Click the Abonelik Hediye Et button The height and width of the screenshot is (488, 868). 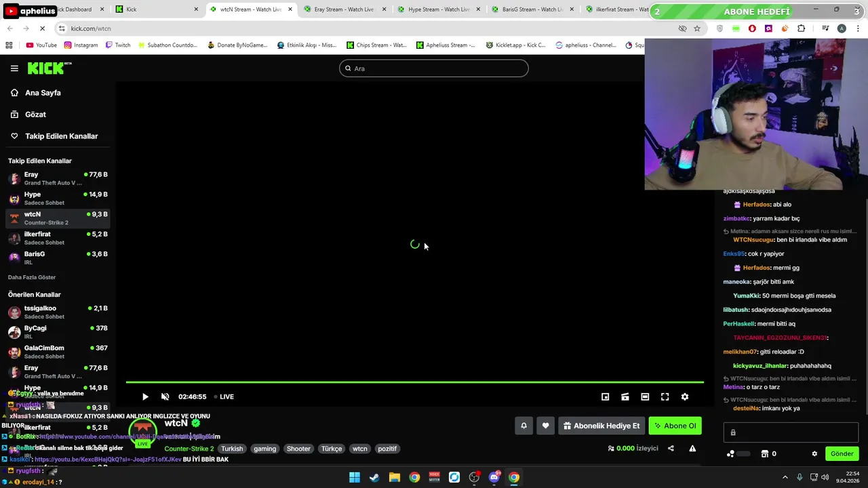point(601,426)
